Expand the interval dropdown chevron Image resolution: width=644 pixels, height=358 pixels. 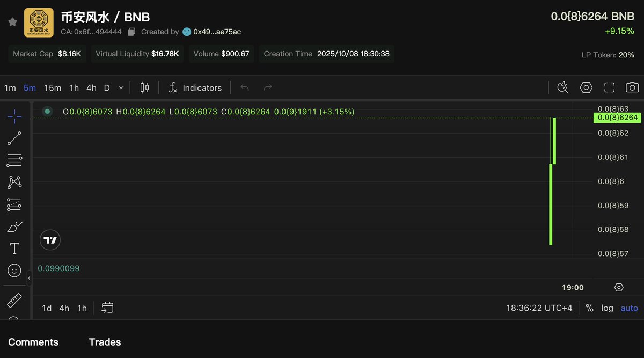pos(121,87)
